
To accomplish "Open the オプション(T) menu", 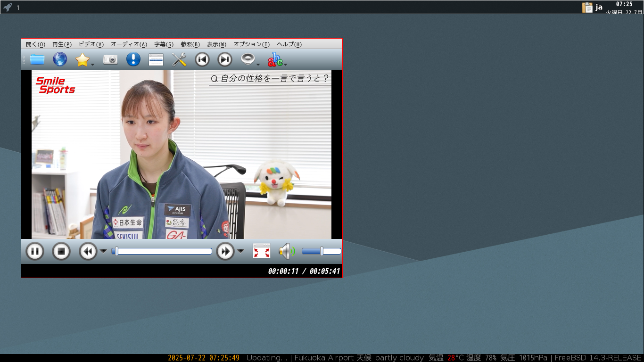I will 252,44.
